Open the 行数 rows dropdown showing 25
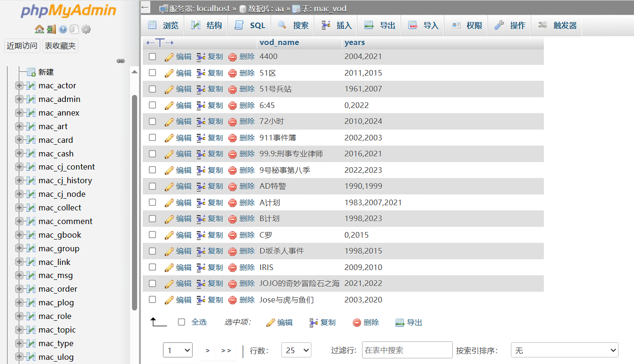 click(296, 350)
